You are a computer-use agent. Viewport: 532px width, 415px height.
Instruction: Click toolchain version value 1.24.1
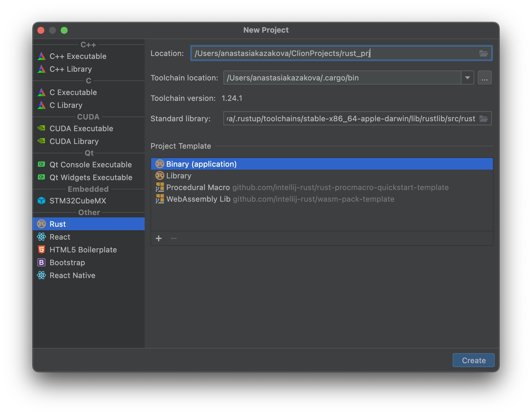pos(232,98)
